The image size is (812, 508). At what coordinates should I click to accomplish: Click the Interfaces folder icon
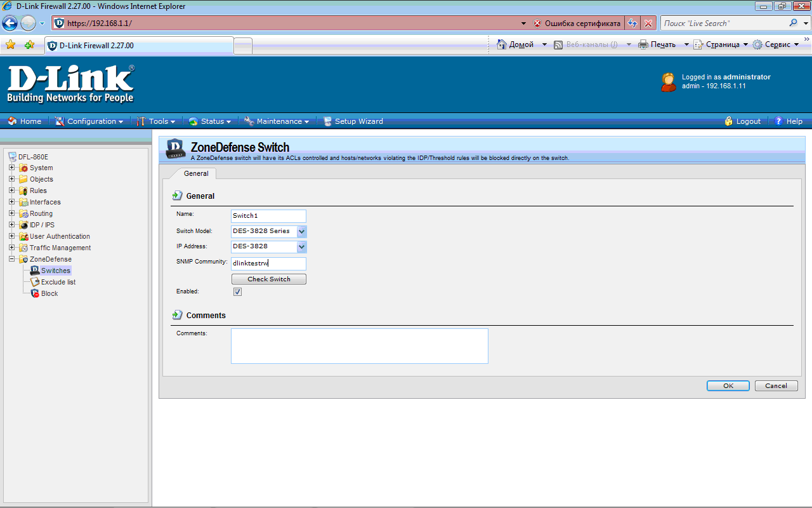click(x=23, y=202)
